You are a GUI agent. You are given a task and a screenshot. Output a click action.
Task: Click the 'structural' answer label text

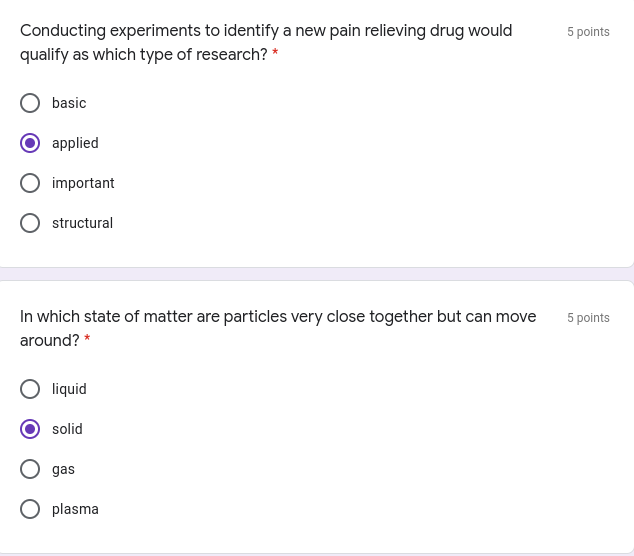(x=82, y=223)
